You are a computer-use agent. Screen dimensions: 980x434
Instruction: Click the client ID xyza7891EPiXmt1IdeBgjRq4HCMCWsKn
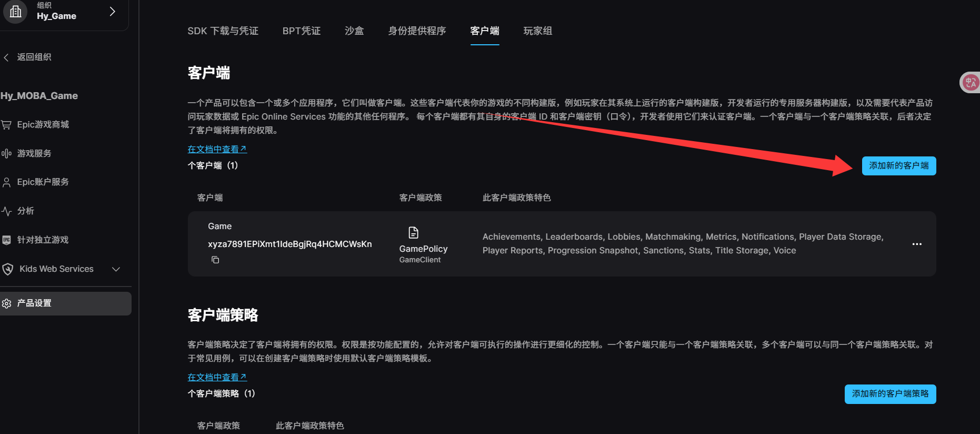(x=290, y=244)
